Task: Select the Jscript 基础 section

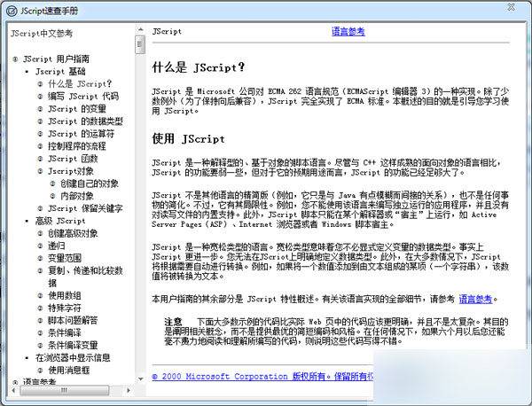Action: pos(60,72)
